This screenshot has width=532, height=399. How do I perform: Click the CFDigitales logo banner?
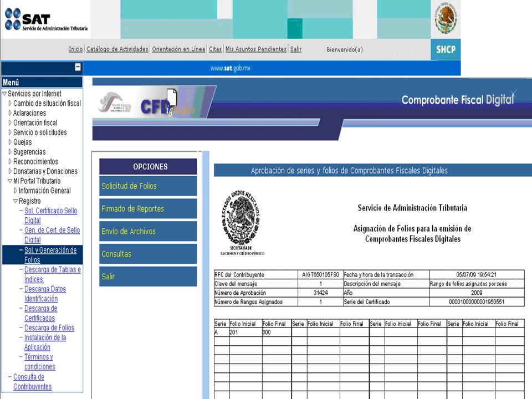tap(155, 102)
